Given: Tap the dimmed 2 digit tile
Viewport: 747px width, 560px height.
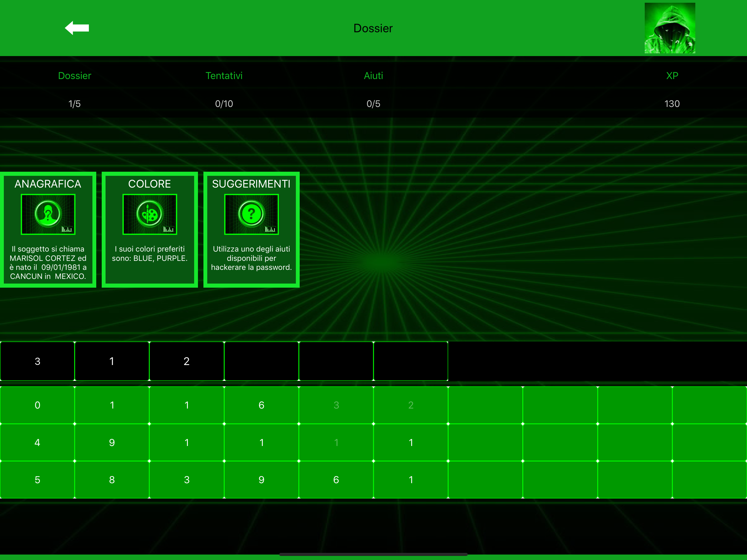Looking at the screenshot, I should [411, 405].
